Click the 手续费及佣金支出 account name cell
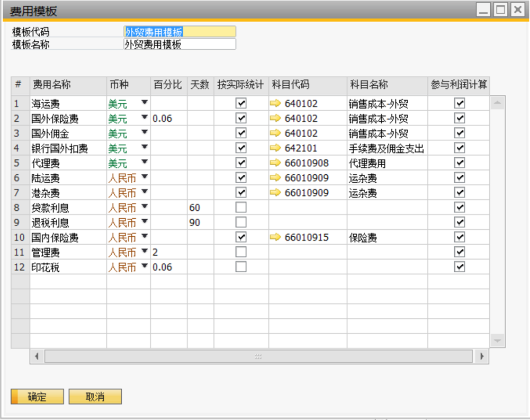This screenshot has height=420, width=530. click(387, 148)
